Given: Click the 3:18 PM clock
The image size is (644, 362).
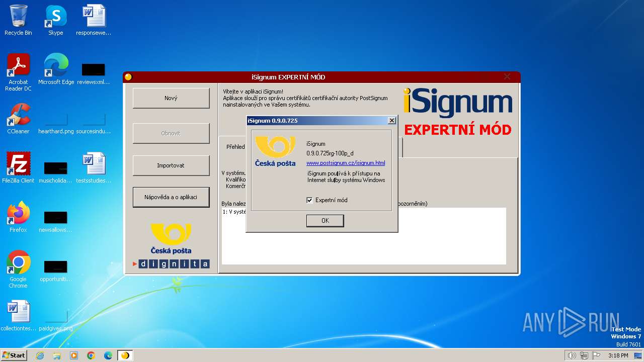Looking at the screenshot, I should click(618, 355).
